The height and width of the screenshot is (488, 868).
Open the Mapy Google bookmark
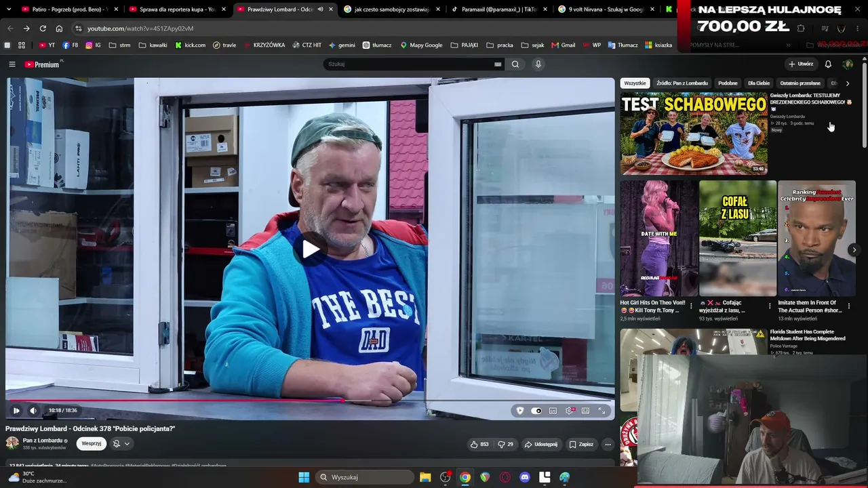421,45
